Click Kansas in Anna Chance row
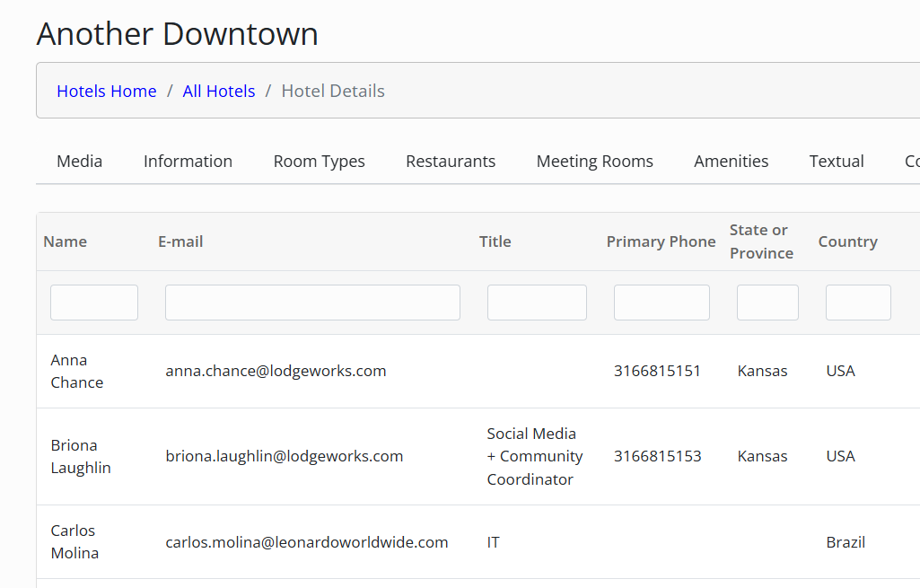 tap(762, 371)
